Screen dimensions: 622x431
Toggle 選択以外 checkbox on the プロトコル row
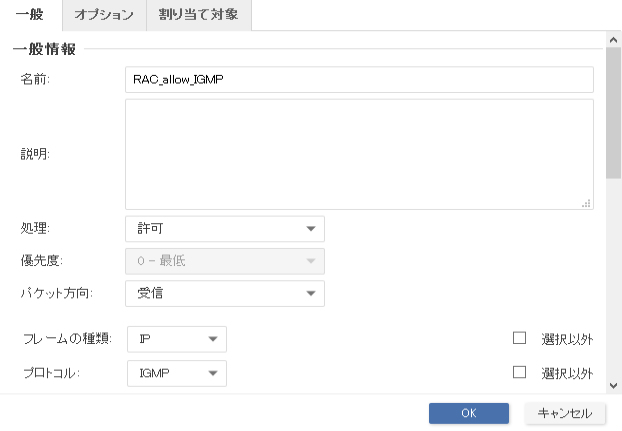pyautogui.click(x=519, y=373)
